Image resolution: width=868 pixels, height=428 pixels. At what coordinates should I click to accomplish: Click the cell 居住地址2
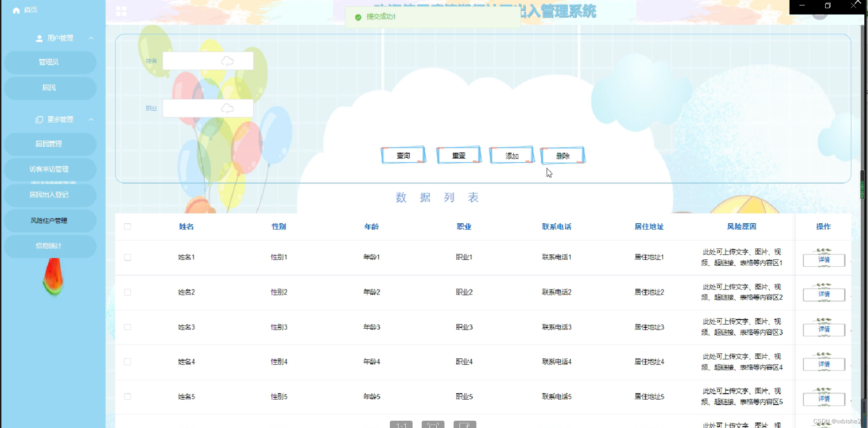click(649, 292)
